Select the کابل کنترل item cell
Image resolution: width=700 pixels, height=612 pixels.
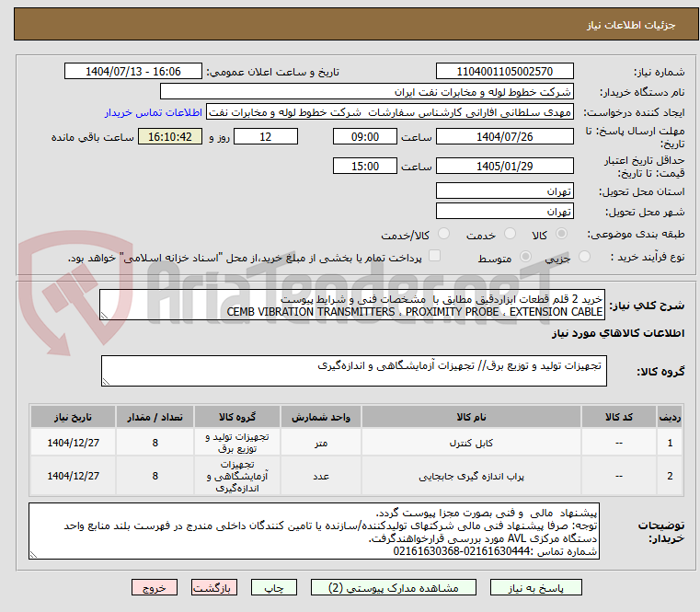pos(471,443)
